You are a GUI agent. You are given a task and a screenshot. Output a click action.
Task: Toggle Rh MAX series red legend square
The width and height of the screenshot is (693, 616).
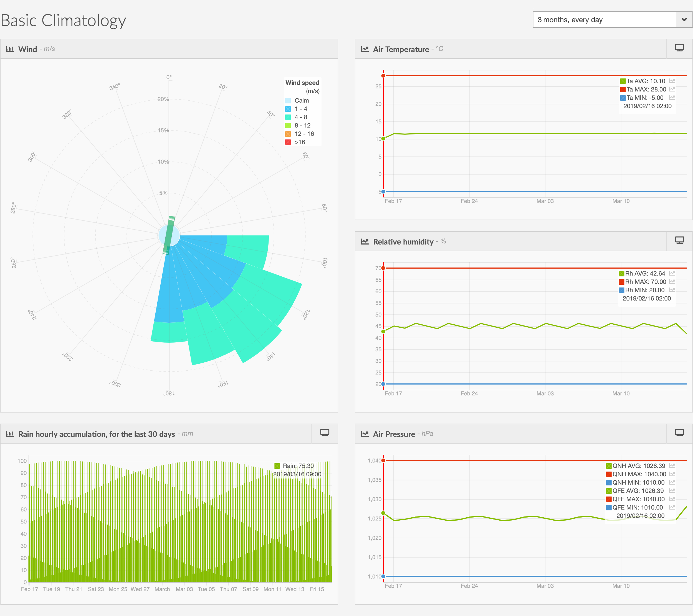(621, 282)
